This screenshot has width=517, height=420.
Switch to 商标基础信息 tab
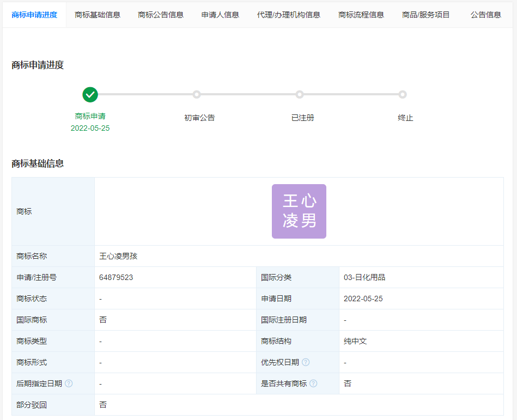98,15
